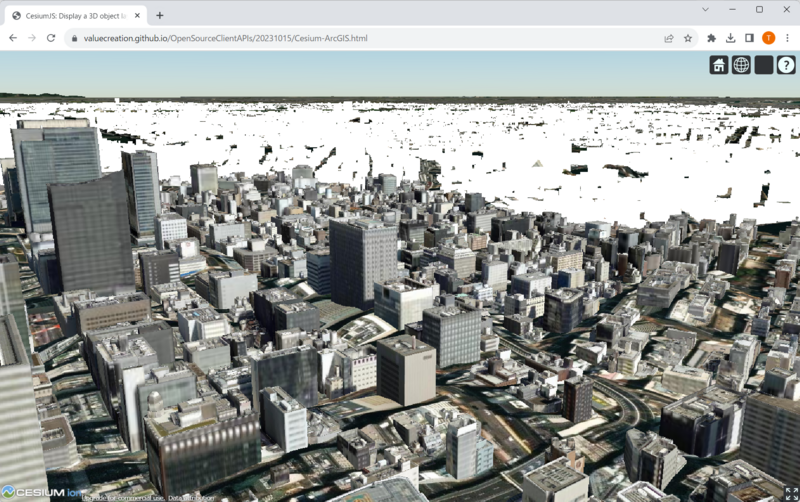Reload the Cesium page

[51, 38]
